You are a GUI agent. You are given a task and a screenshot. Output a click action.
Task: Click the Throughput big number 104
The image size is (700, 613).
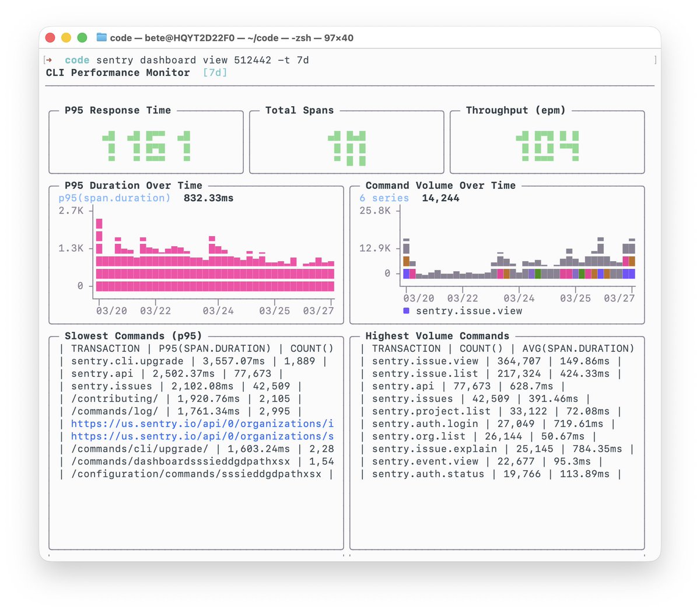pos(547,146)
